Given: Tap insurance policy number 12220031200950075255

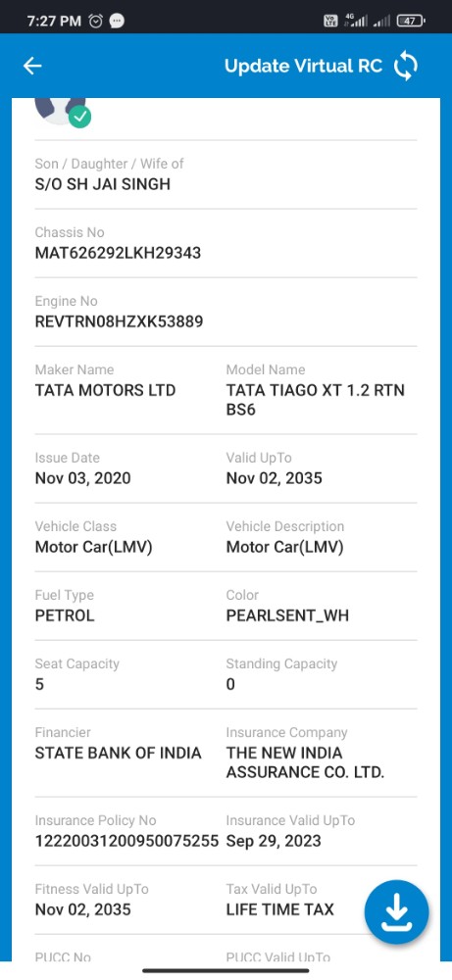Looking at the screenshot, I should pos(126,841).
